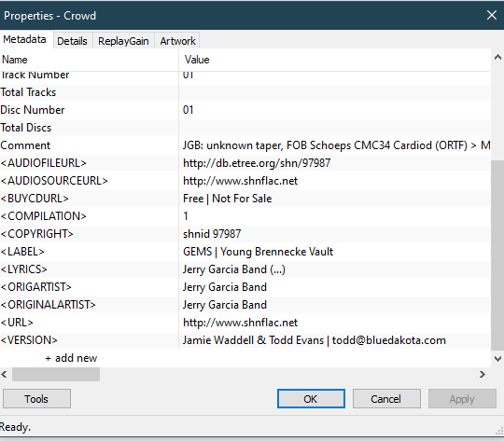Select the <ORIGARTIST> field name
504x441 pixels.
point(35,287)
